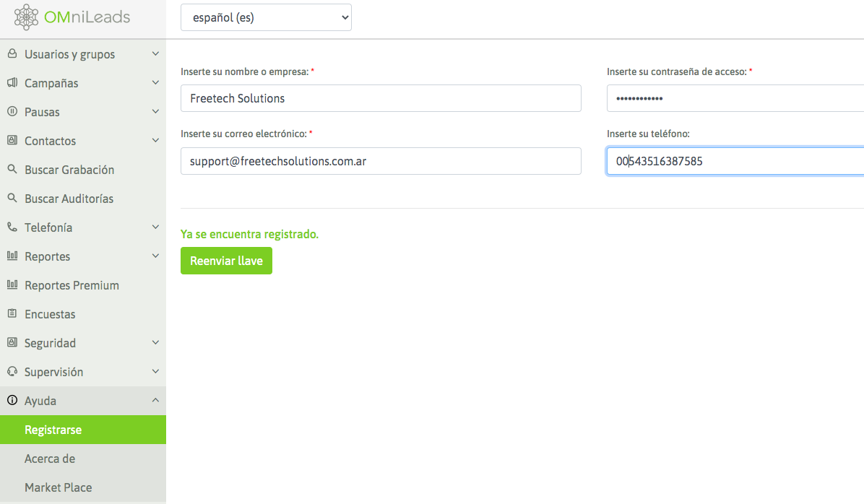Go to Acerca de page

(50, 459)
